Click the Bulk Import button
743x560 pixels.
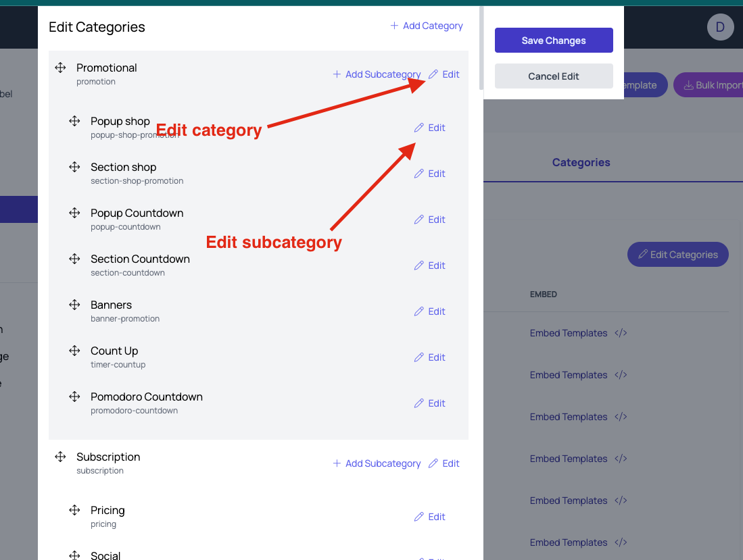pyautogui.click(x=711, y=85)
